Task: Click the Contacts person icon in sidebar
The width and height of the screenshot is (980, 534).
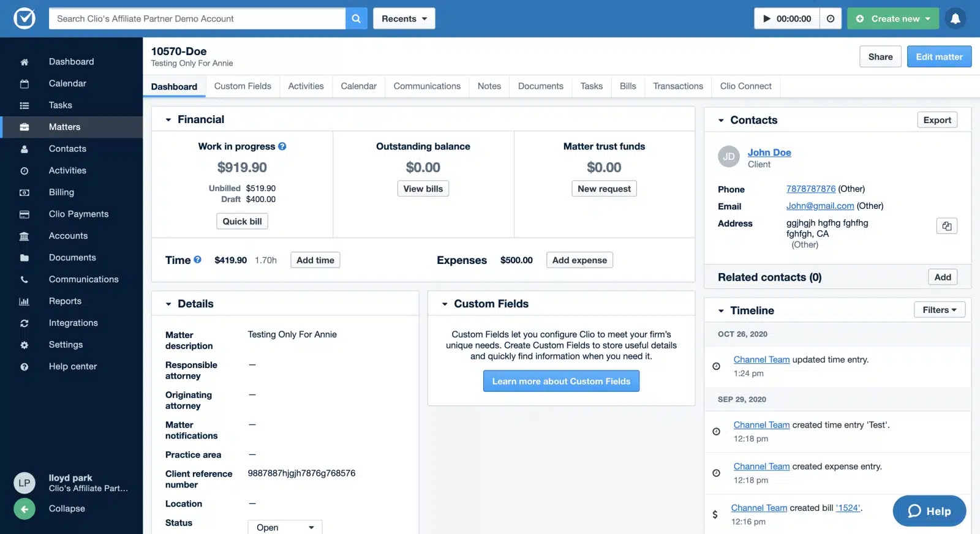Action: 24,149
